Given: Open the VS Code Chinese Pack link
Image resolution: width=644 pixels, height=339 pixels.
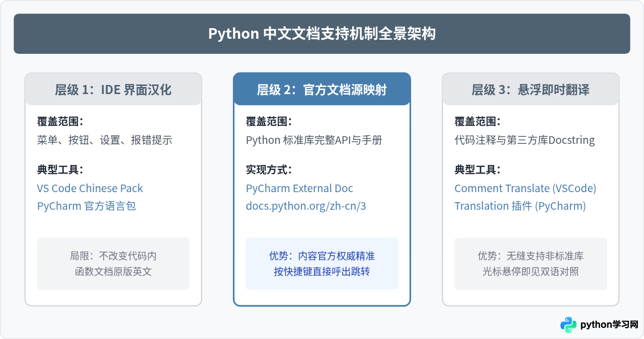Looking at the screenshot, I should (x=90, y=189).
